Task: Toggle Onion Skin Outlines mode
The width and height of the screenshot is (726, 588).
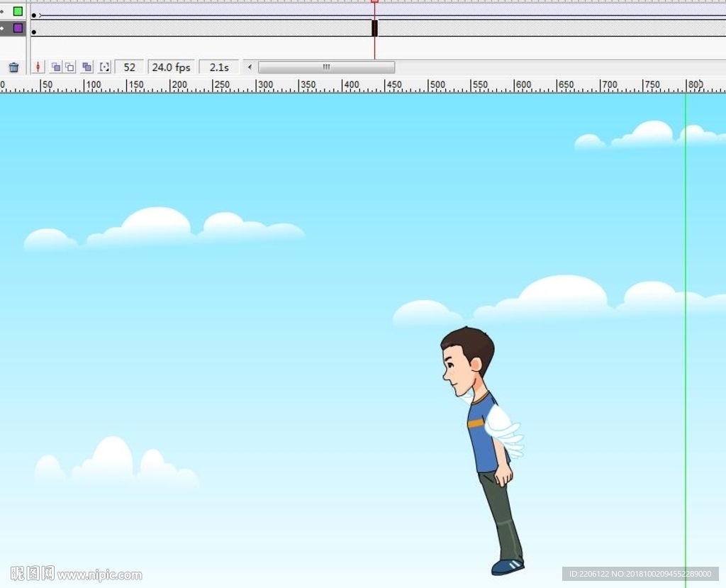Action: point(70,67)
